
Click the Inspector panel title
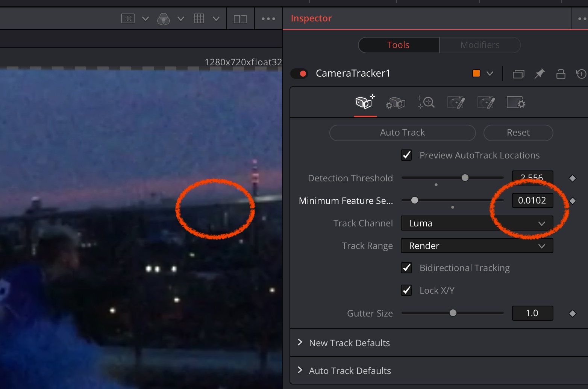tap(311, 18)
